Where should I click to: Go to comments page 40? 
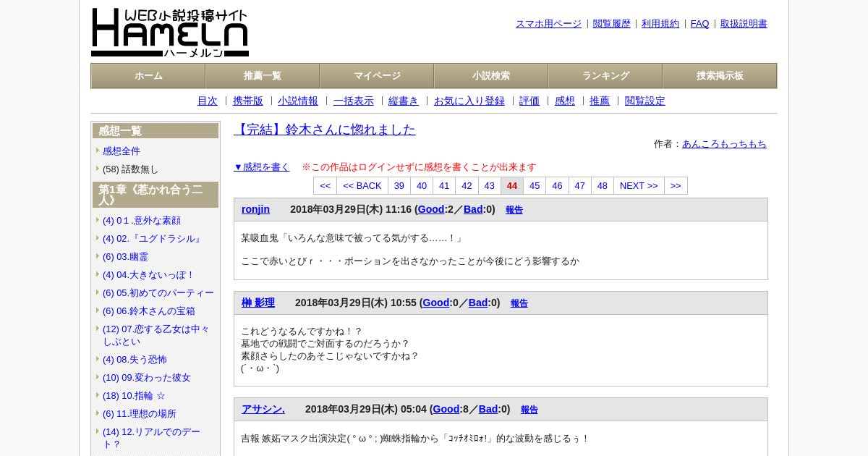(x=422, y=186)
